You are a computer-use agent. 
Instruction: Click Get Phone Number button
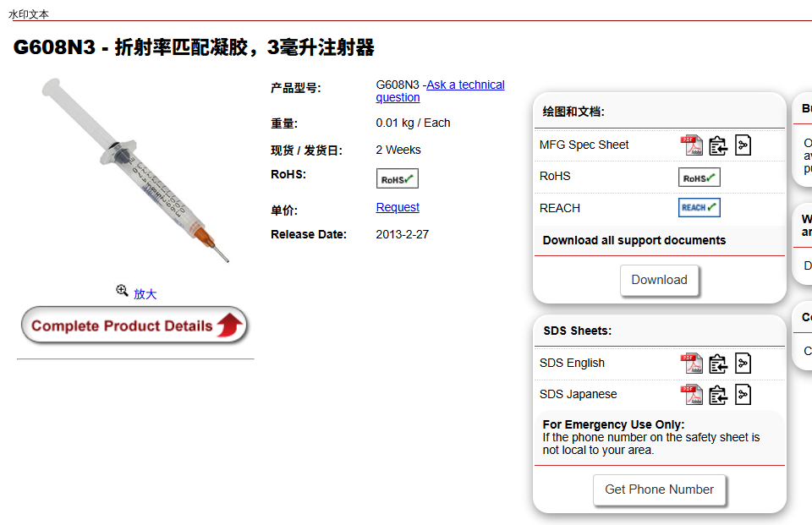pos(659,489)
